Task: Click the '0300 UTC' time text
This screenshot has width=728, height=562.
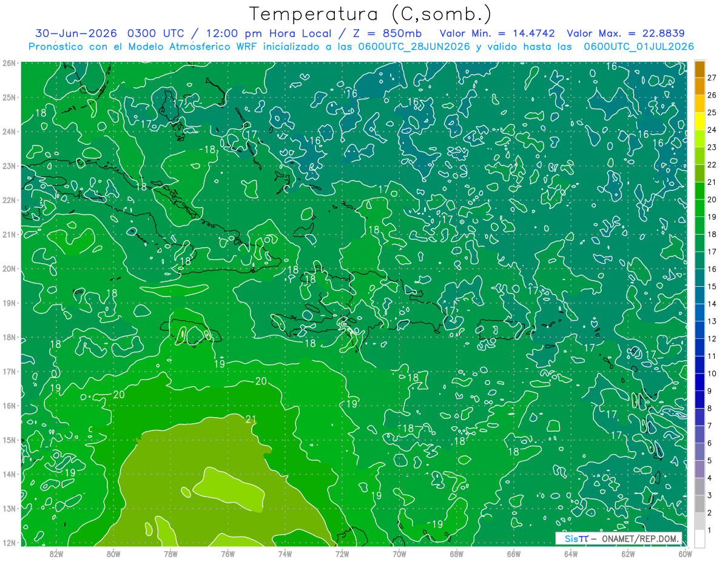Action: coord(155,33)
